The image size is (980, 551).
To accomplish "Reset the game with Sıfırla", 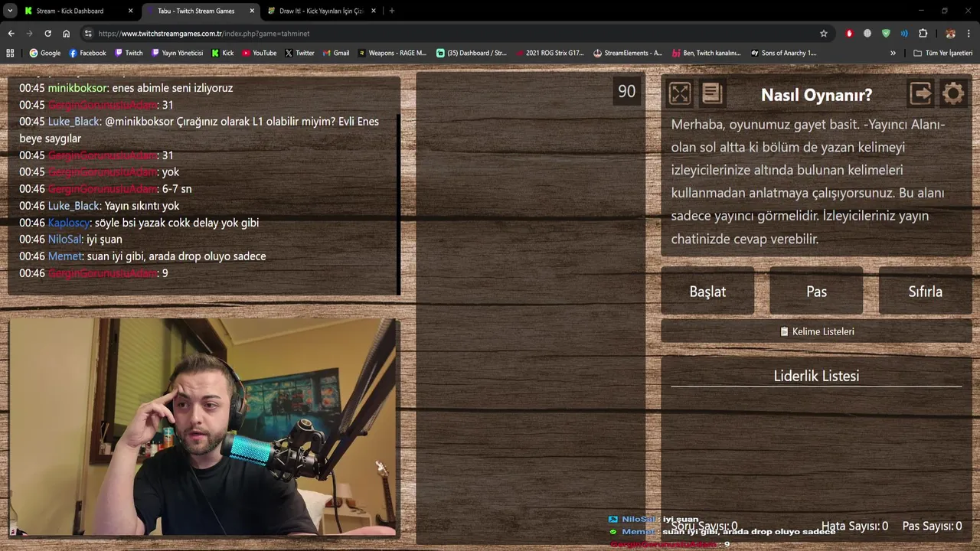I will tap(925, 291).
